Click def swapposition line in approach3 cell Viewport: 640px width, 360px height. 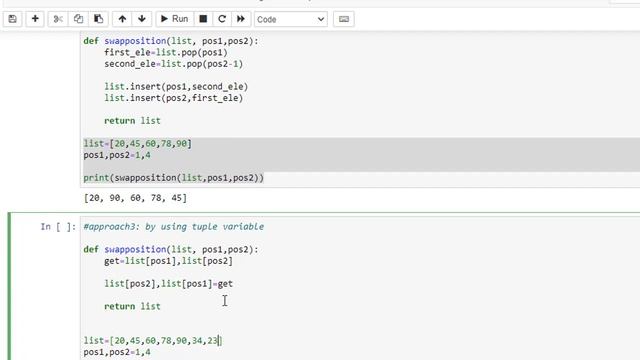pyautogui.click(x=171, y=249)
